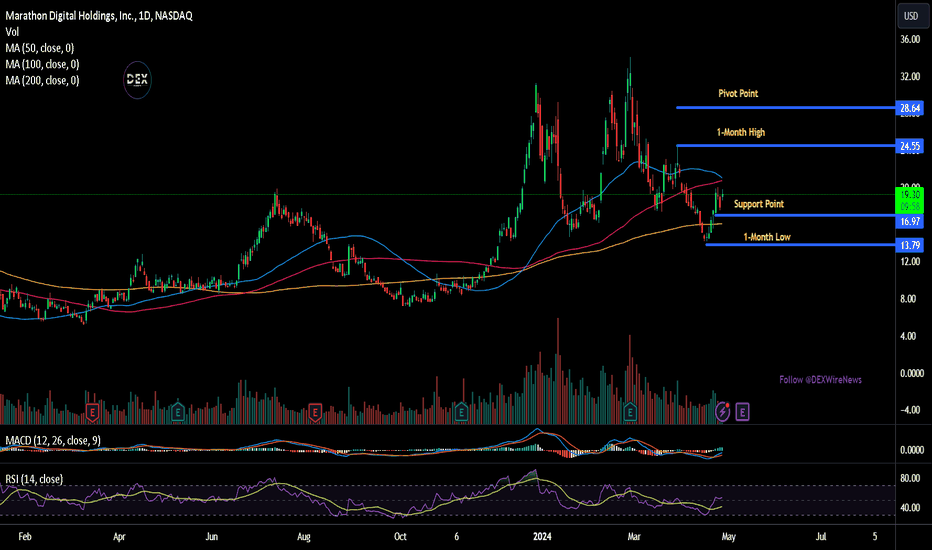Click the Feb time axis label
The height and width of the screenshot is (550, 932).
(x=25, y=536)
